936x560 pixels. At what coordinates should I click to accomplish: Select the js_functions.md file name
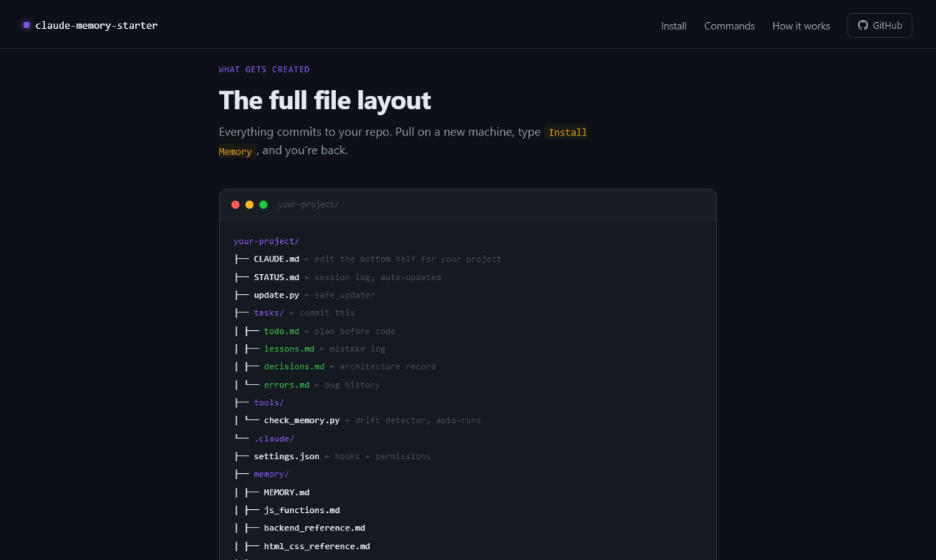click(x=301, y=510)
